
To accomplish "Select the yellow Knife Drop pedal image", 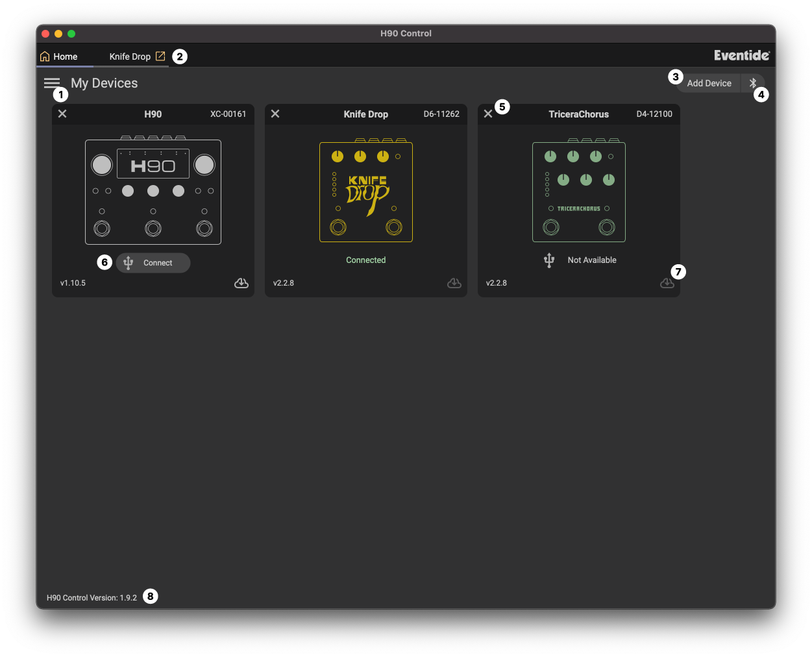I will pyautogui.click(x=366, y=192).
